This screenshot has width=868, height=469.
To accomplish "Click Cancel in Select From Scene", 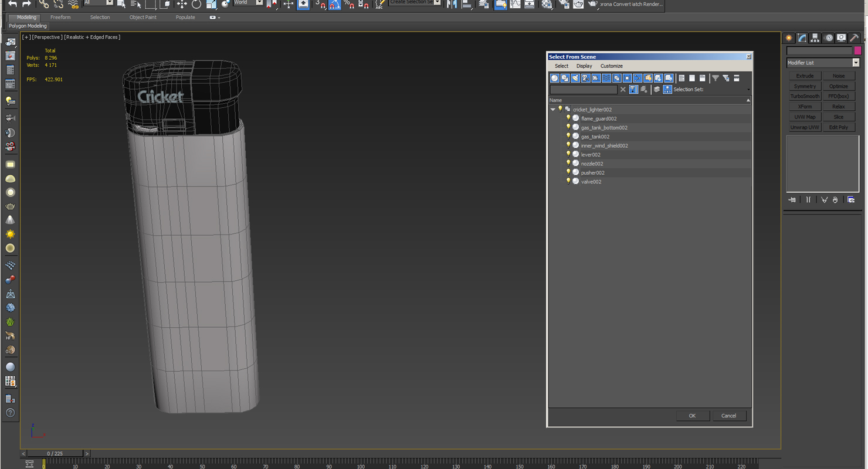I will (728, 416).
